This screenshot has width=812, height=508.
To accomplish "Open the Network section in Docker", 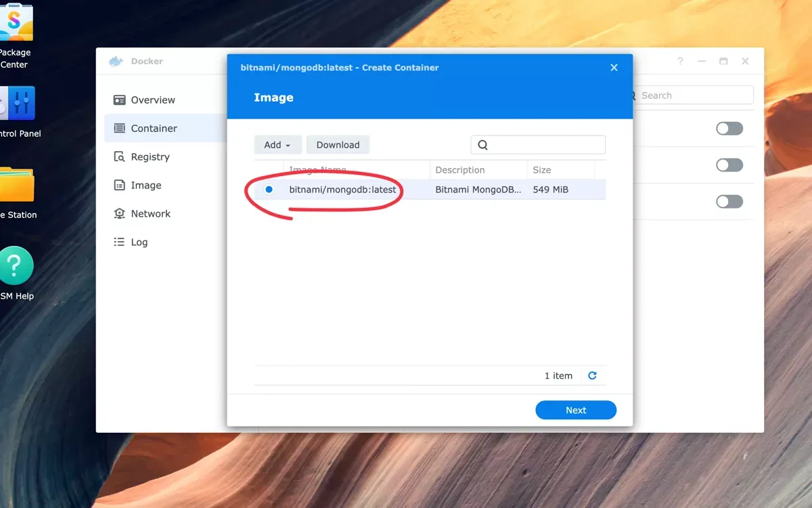I will tap(142, 214).
